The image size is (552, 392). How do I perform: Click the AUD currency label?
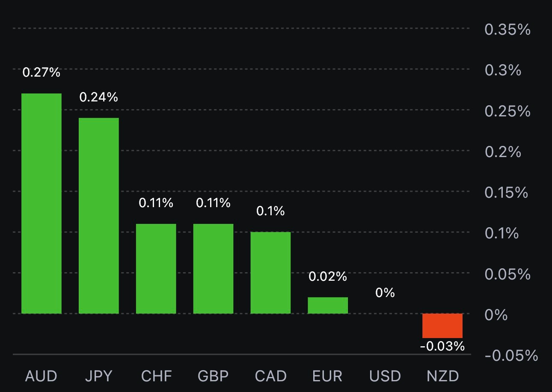41,376
